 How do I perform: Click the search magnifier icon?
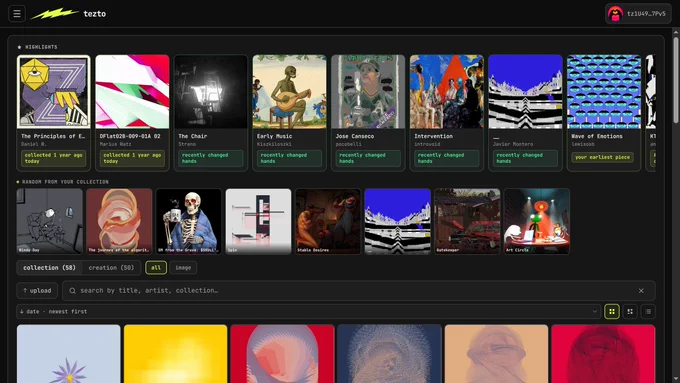pos(72,291)
